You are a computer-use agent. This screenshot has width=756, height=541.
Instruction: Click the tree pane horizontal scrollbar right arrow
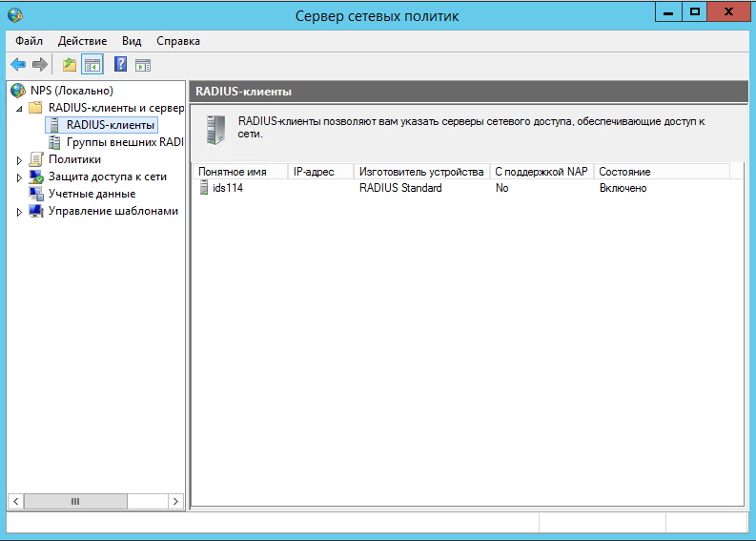click(x=175, y=501)
